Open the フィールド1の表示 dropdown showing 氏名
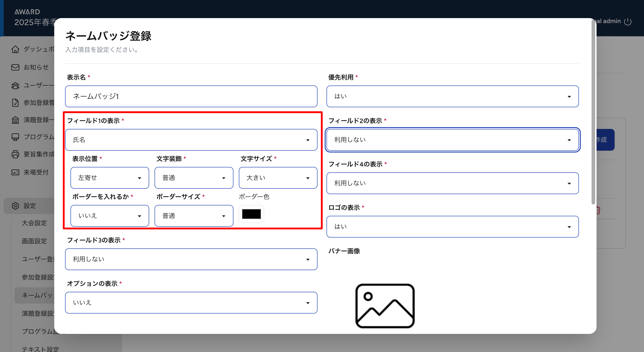This screenshot has height=352, width=644. coord(191,140)
